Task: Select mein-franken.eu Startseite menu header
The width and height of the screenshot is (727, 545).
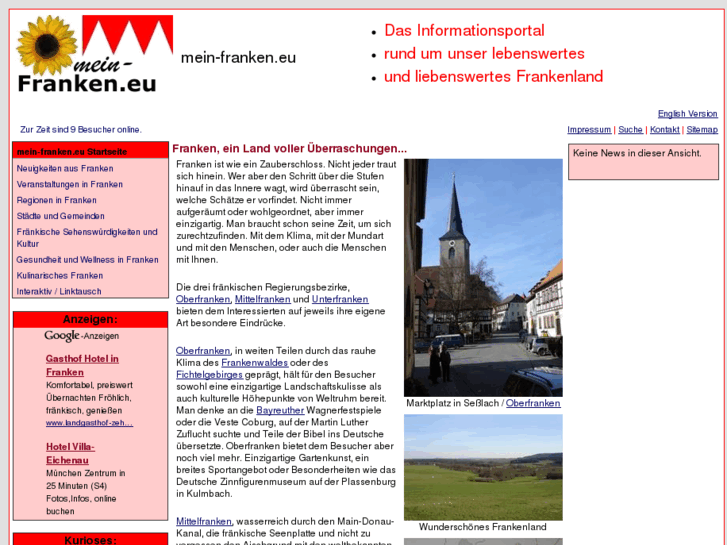Action: (90, 151)
